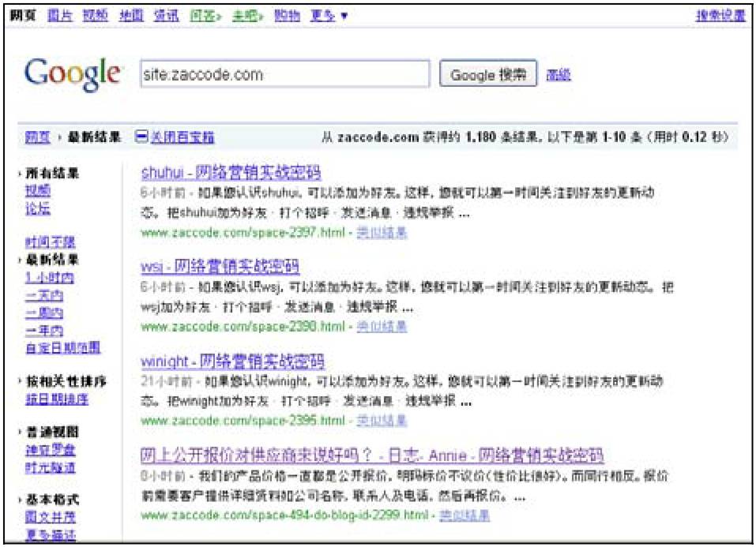Click the green URL under the winight result
The height and width of the screenshot is (547, 756).
point(243,420)
